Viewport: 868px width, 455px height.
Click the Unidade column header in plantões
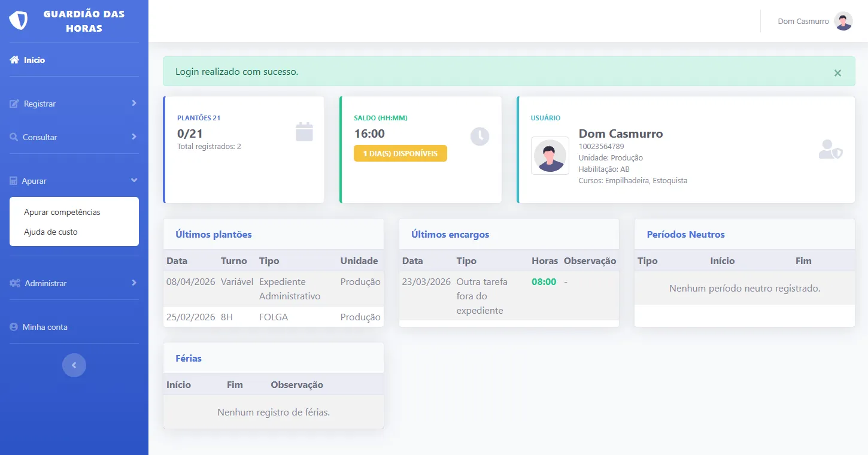click(359, 261)
